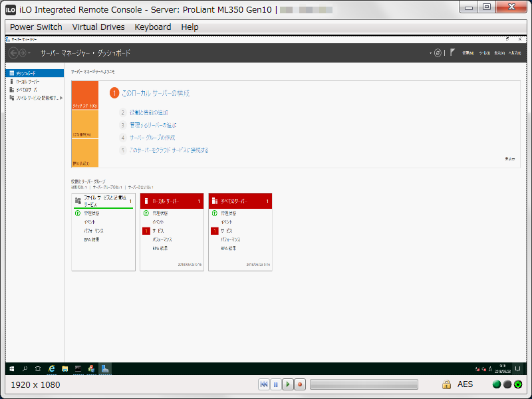The image size is (532, 399).
Task: Open the Windows Start button in remote taskbar
Action: (12, 368)
